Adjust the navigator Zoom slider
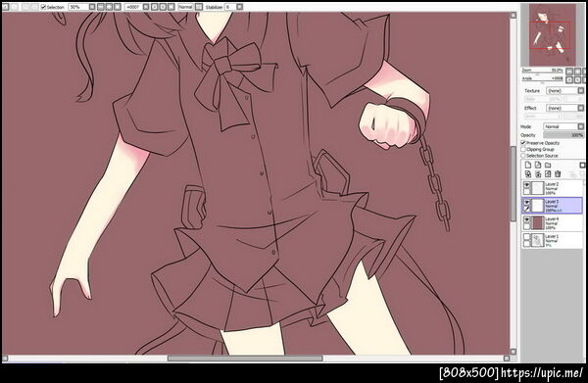This screenshot has height=383, width=588. (x=542, y=72)
